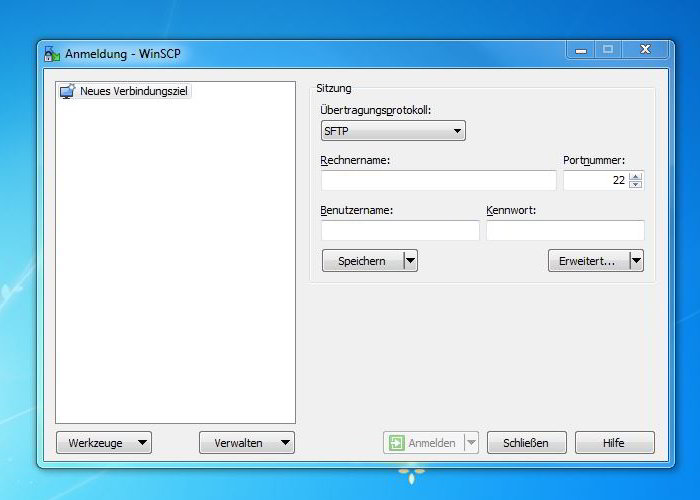Minimize the WinSCP Anmeldung window

(581, 50)
